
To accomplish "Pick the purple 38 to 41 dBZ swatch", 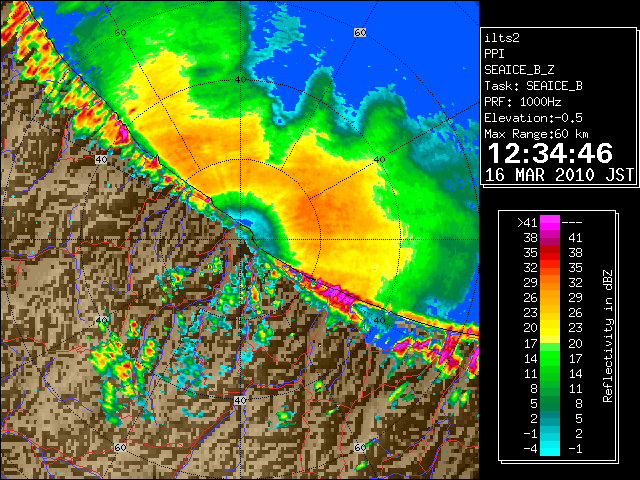I will (x=550, y=238).
